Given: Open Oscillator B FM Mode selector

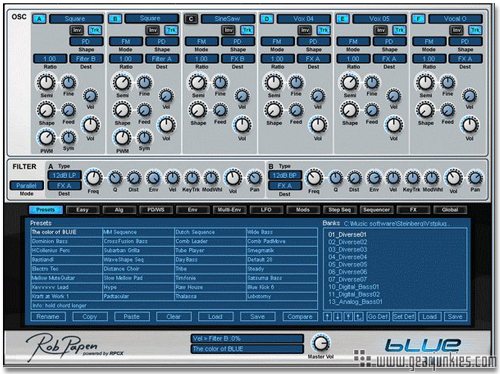Looking at the screenshot, I should pyautogui.click(x=126, y=42).
